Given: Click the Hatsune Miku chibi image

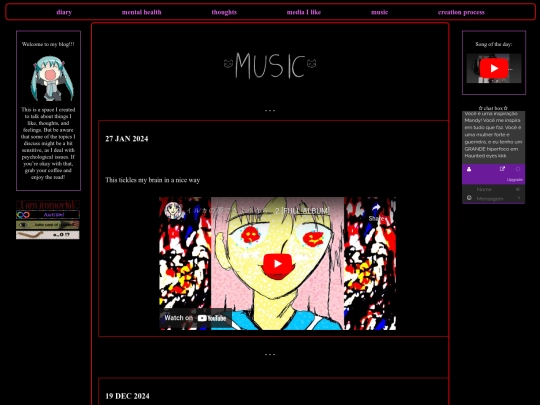Looking at the screenshot, I should point(52,79).
